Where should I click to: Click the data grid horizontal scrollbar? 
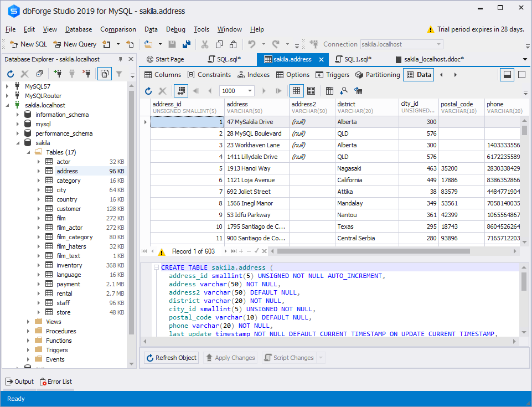coord(373,251)
